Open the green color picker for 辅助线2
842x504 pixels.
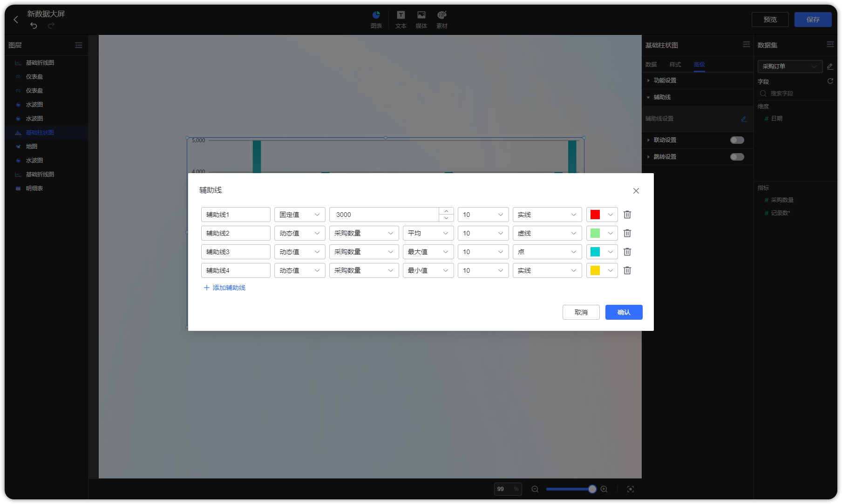(x=602, y=233)
